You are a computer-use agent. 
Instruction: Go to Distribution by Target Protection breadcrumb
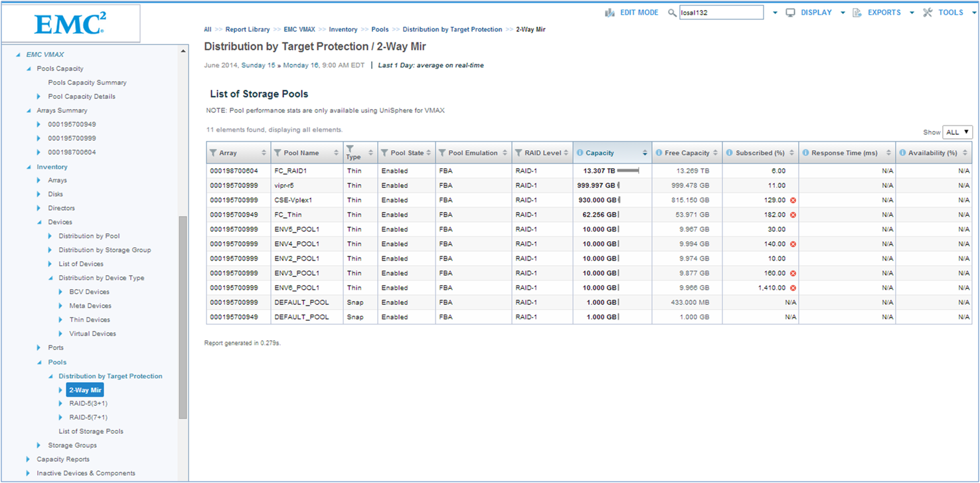tap(452, 29)
